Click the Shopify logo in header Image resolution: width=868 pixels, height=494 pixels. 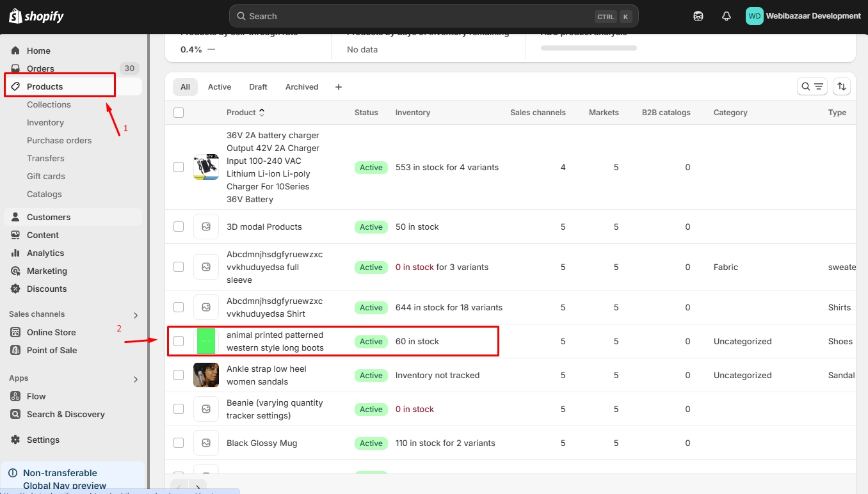coord(36,17)
